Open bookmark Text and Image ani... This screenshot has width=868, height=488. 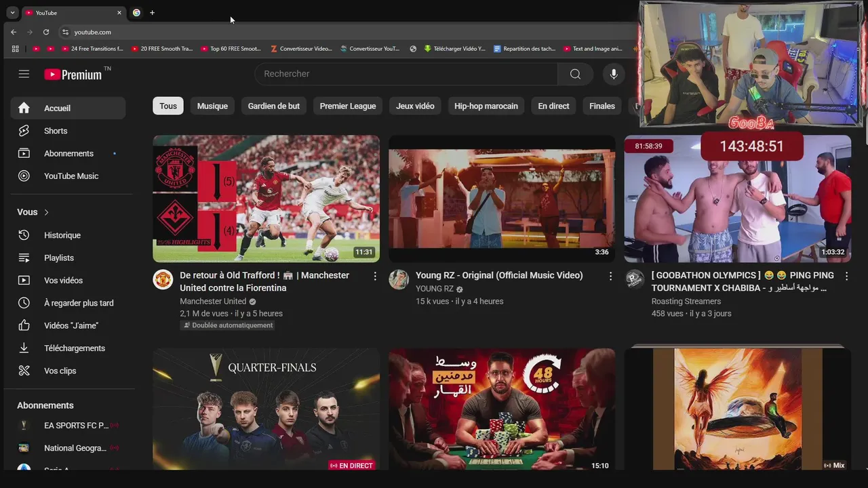tap(593, 49)
